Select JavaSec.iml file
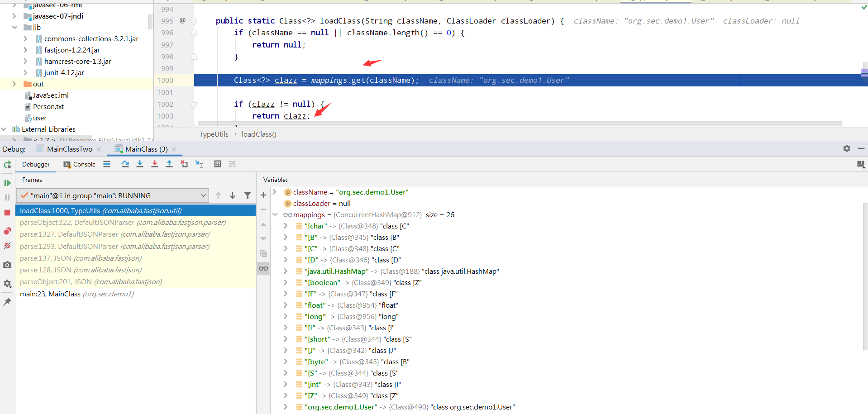The image size is (868, 414). click(51, 95)
